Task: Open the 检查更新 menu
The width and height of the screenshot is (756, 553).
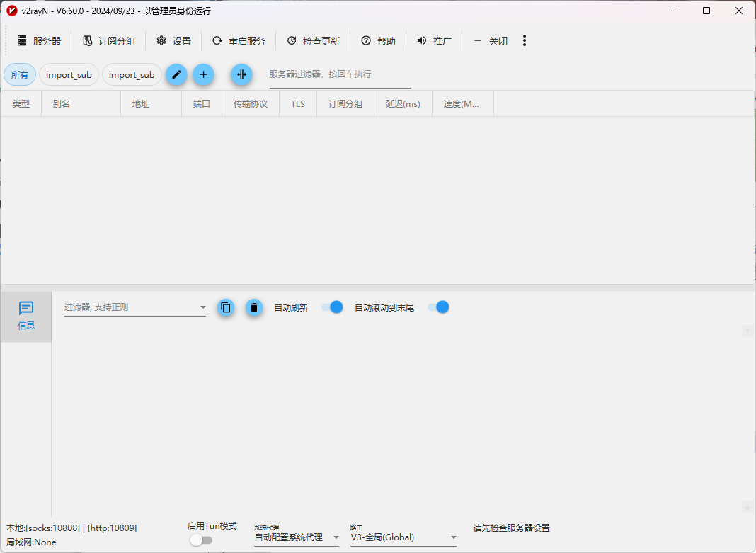Action: 314,41
